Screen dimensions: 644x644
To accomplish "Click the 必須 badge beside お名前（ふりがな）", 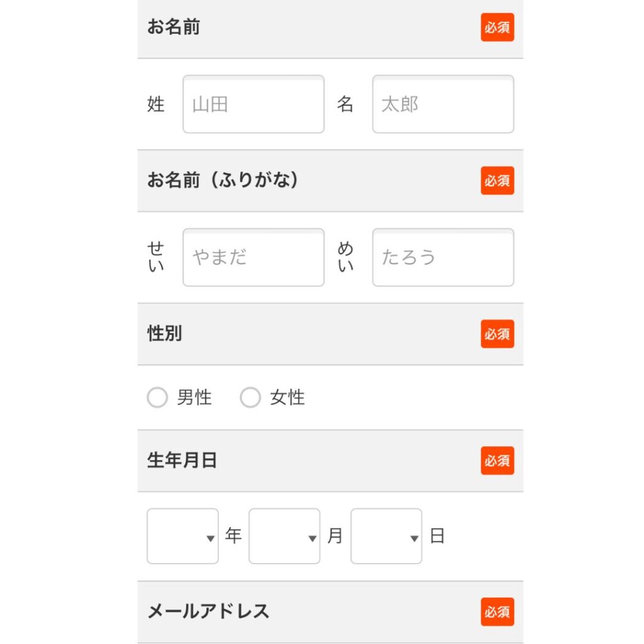I will (x=497, y=180).
